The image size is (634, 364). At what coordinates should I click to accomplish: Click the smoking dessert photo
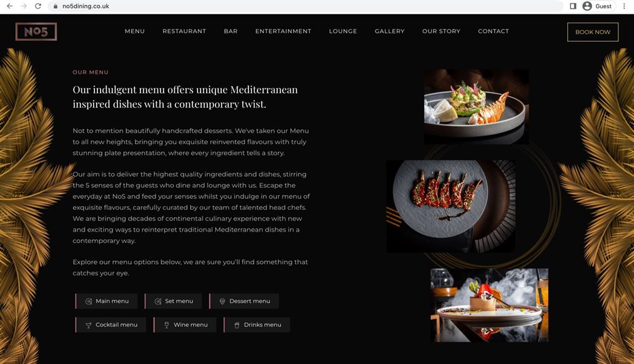489,305
